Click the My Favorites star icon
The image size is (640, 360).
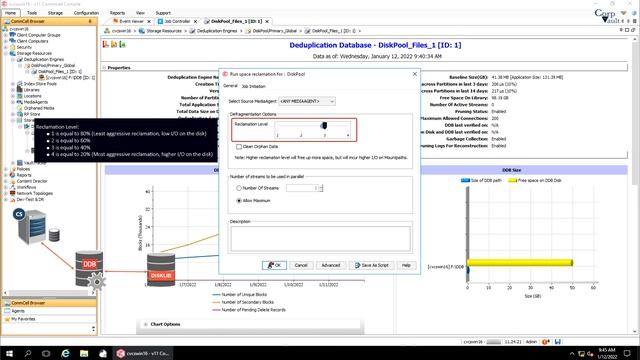(x=7, y=319)
